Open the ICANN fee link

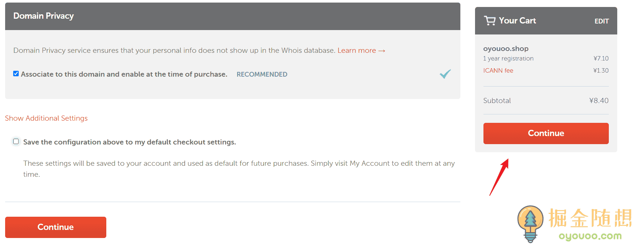[498, 70]
